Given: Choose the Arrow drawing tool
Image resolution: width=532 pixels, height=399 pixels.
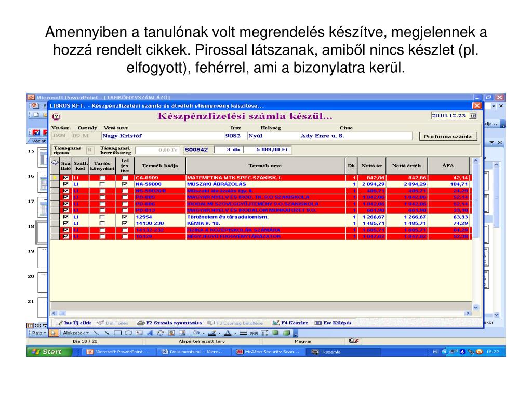Looking at the screenshot, I should (x=107, y=333).
